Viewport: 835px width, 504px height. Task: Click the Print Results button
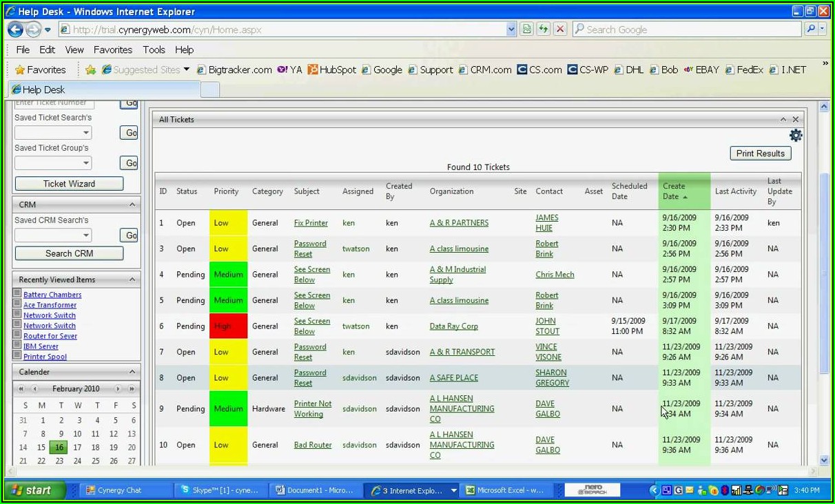tap(760, 154)
